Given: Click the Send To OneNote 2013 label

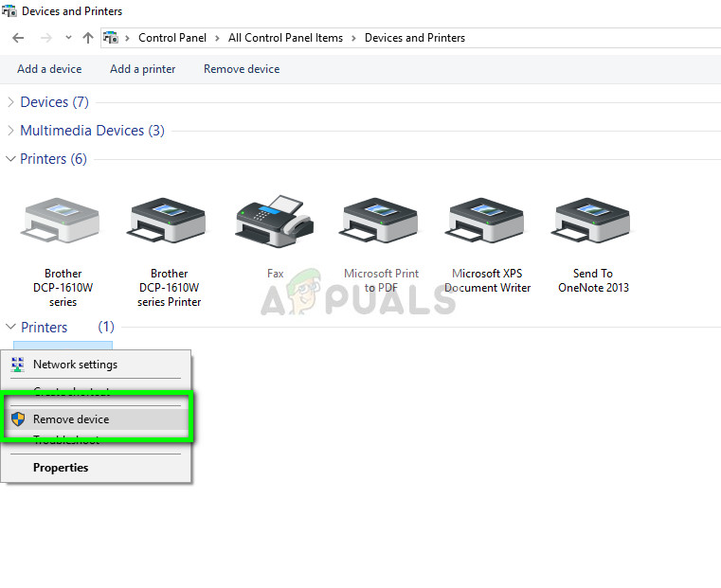Looking at the screenshot, I should click(593, 280).
